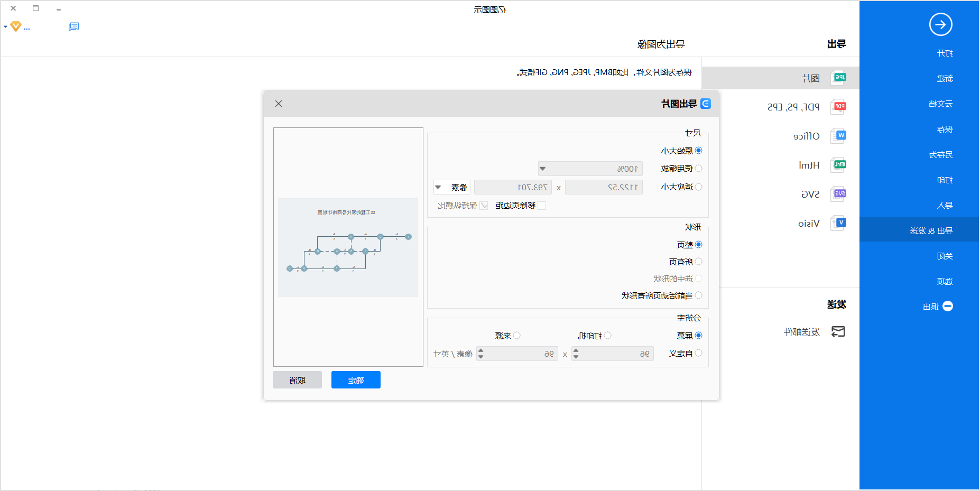
Task: Click 保存 in the sidebar
Action: pos(945,129)
